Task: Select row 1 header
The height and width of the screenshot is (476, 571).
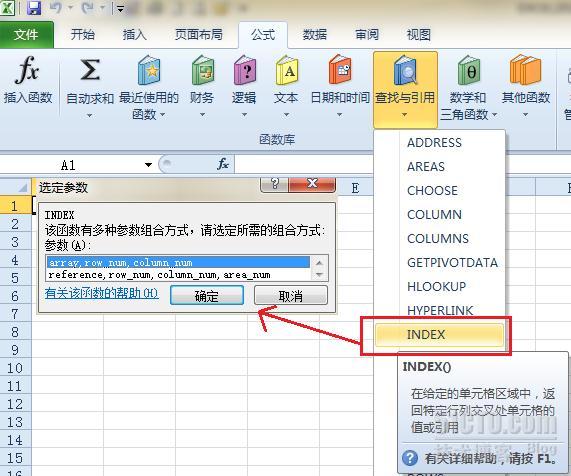Action: (x=15, y=205)
